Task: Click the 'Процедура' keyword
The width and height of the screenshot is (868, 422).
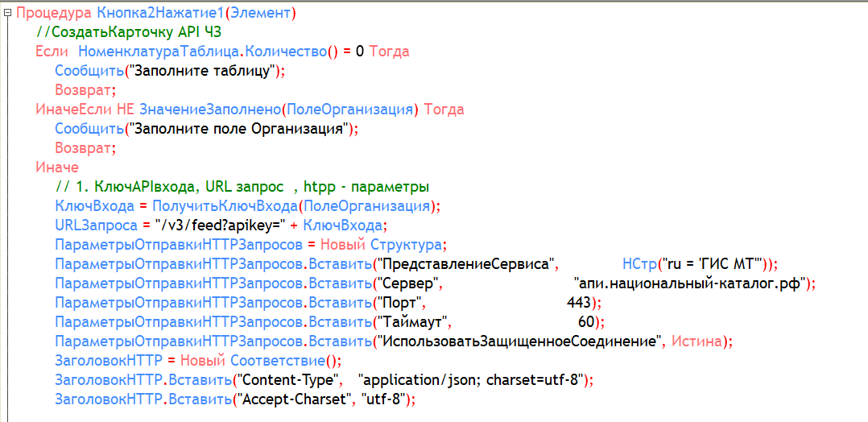Action: [54, 14]
